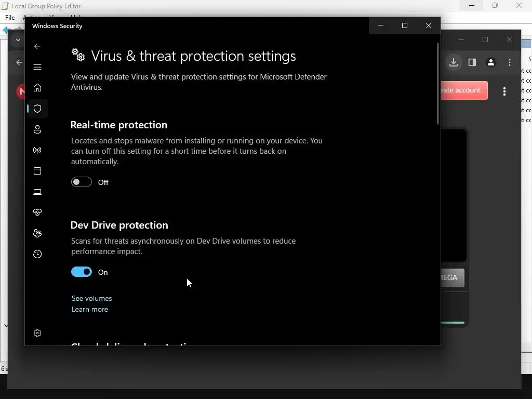Turn on Real-time protection toggle
Image resolution: width=532 pixels, height=399 pixels.
(82, 182)
